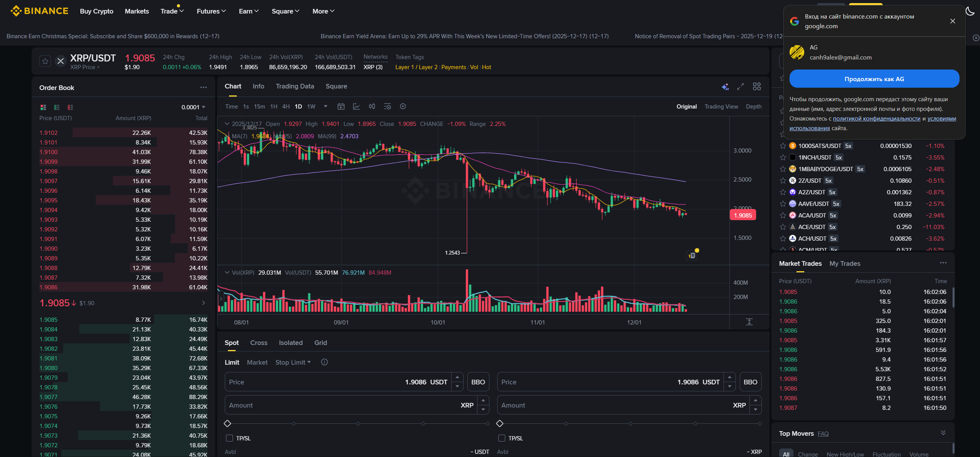This screenshot has height=457, width=980.
Task: Toggle dark mode with the moon icon
Action: (x=970, y=11)
